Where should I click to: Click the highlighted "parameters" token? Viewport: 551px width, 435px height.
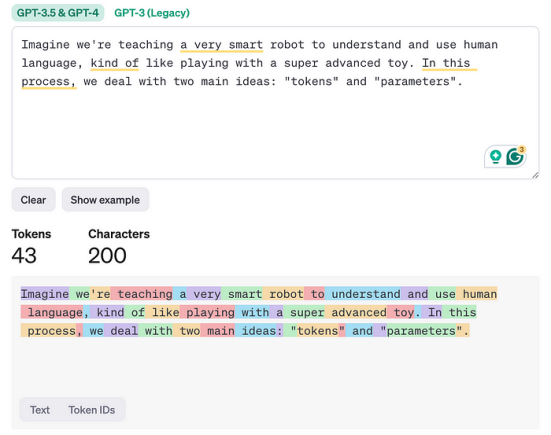pos(421,331)
